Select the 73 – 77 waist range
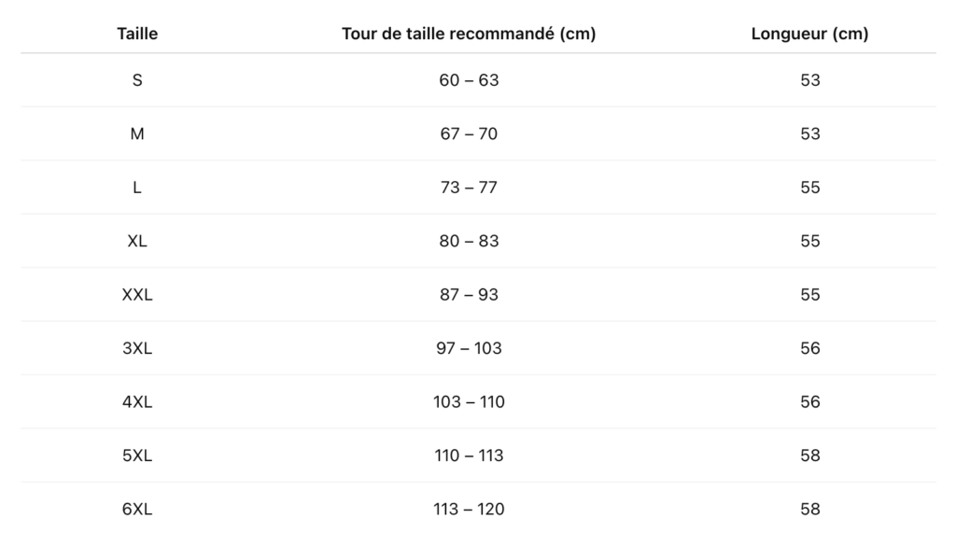 click(469, 187)
